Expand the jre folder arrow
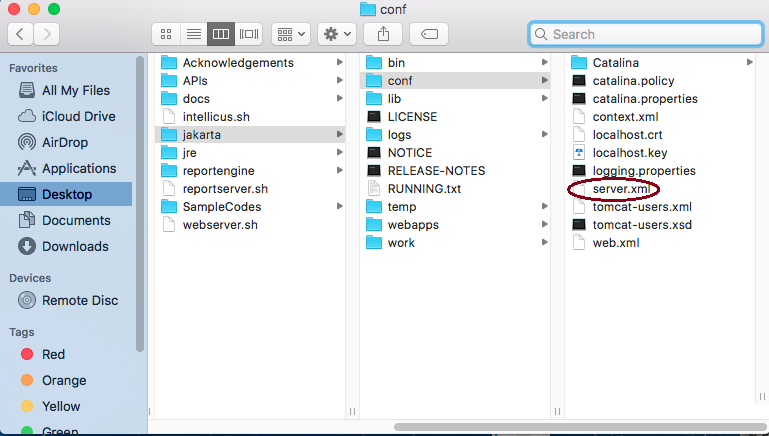The height and width of the screenshot is (436, 769). (339, 153)
